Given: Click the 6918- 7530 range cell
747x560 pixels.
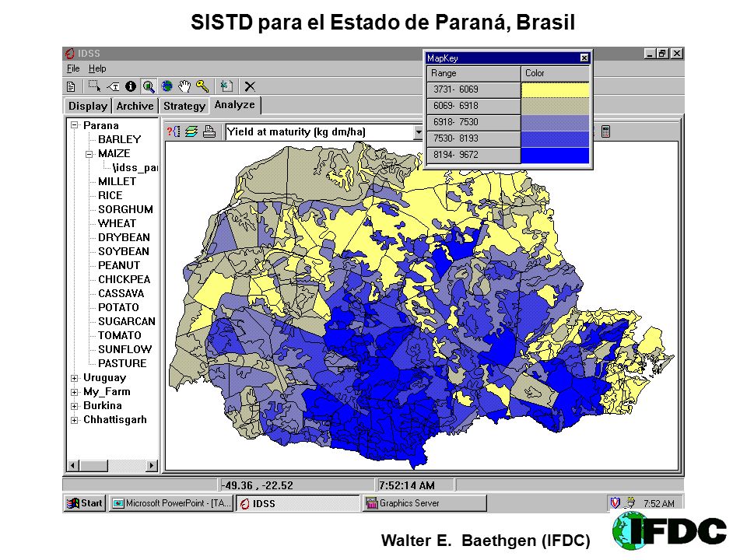Looking at the screenshot, I should point(474,122).
